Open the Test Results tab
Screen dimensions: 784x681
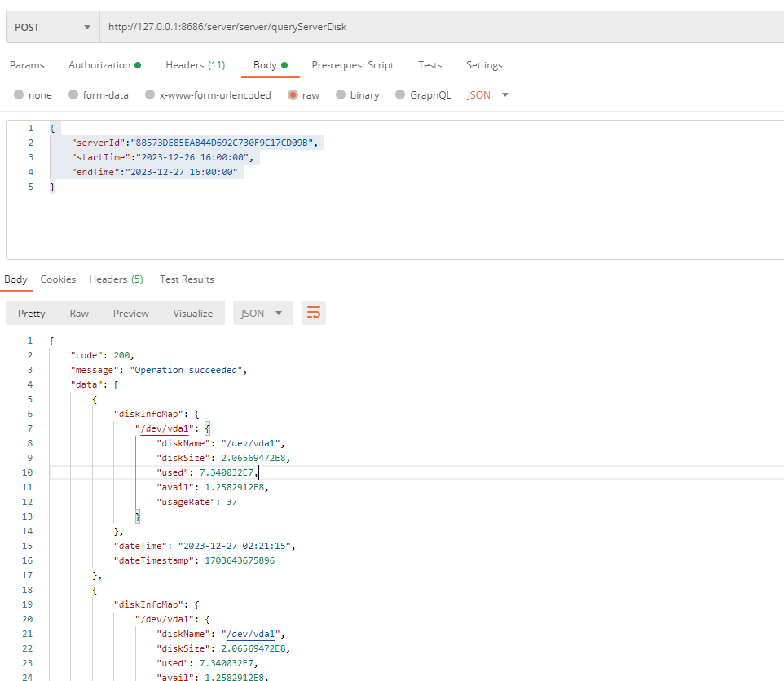(x=187, y=279)
